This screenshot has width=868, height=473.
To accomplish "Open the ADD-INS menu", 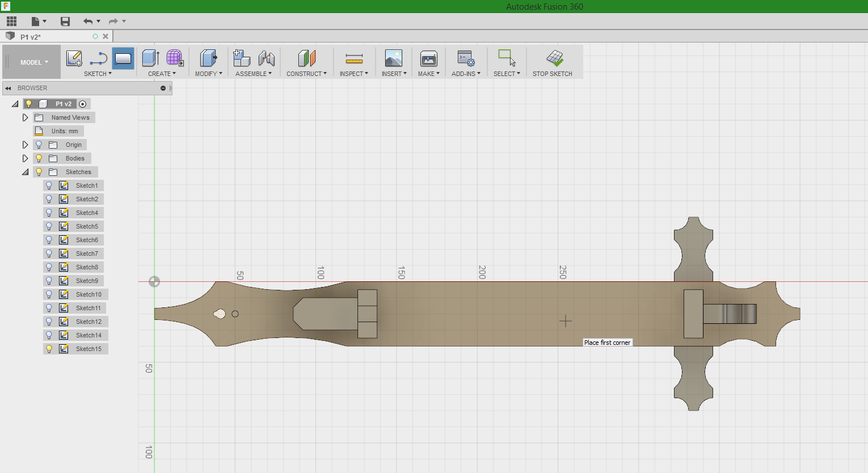I will click(x=466, y=74).
